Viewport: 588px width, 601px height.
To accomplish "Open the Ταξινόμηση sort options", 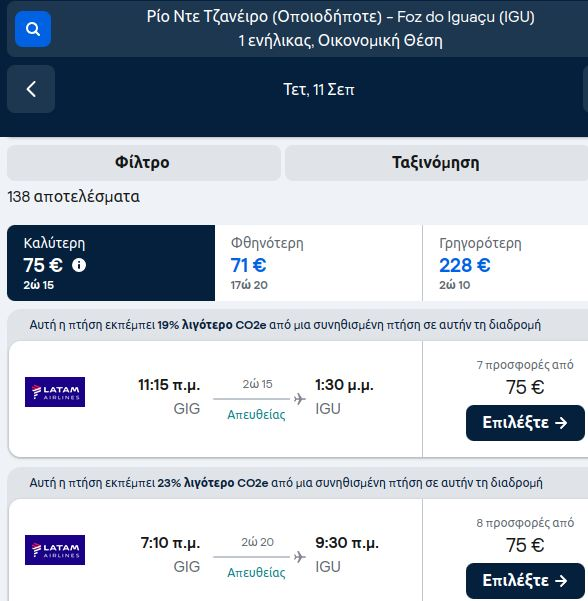I will coord(436,163).
